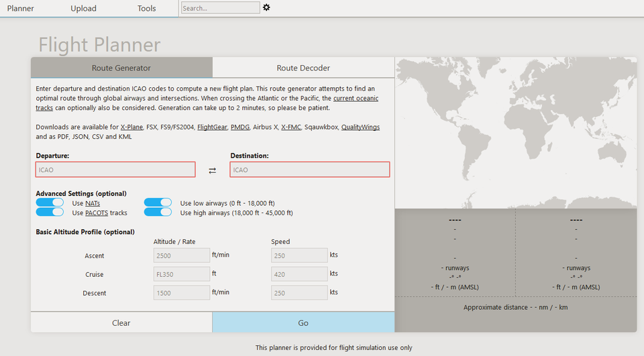Toggle the Use NATs switch
This screenshot has height=356, width=644.
click(x=50, y=202)
